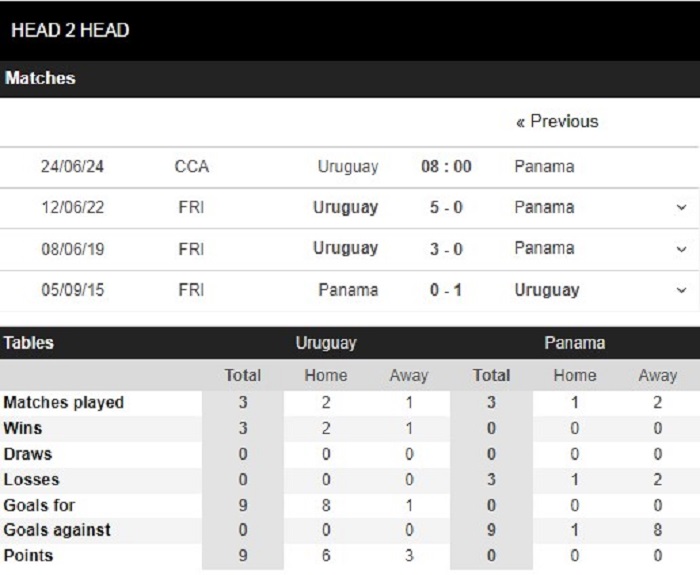Click Uruguay in the 12/06/22 match row
Screen dimensions: 700x575
(x=346, y=208)
